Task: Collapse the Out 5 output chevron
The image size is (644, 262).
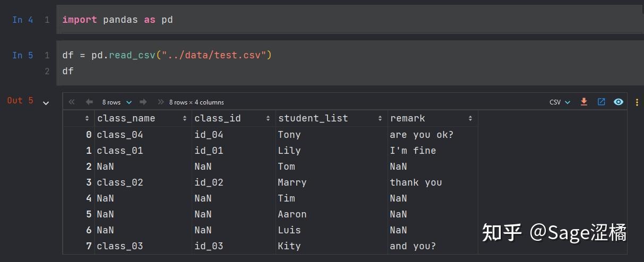Action: pyautogui.click(x=46, y=103)
